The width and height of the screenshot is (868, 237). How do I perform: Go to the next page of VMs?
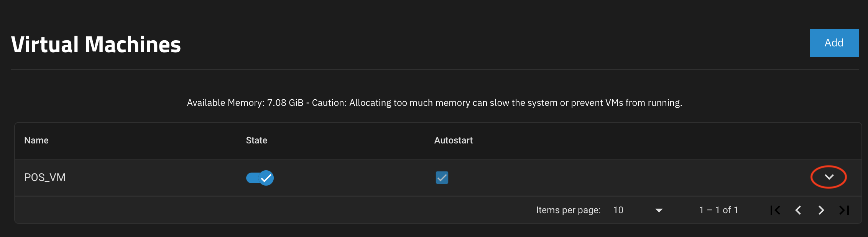tap(821, 210)
